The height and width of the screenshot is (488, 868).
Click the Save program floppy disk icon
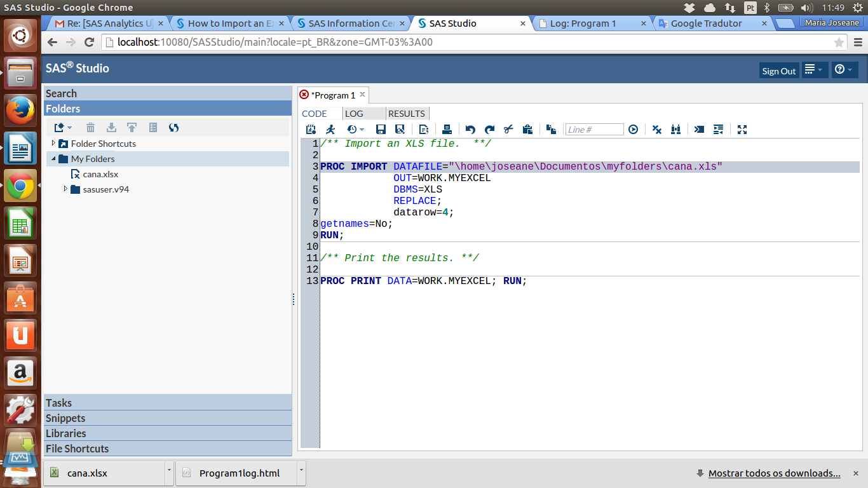381,130
